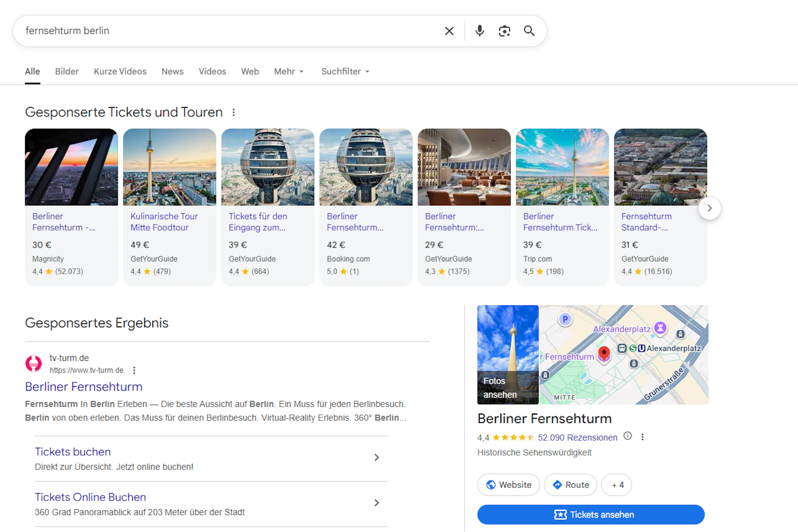Image resolution: width=798 pixels, height=532 pixels.
Task: Select the Alle tab
Action: [x=32, y=71]
